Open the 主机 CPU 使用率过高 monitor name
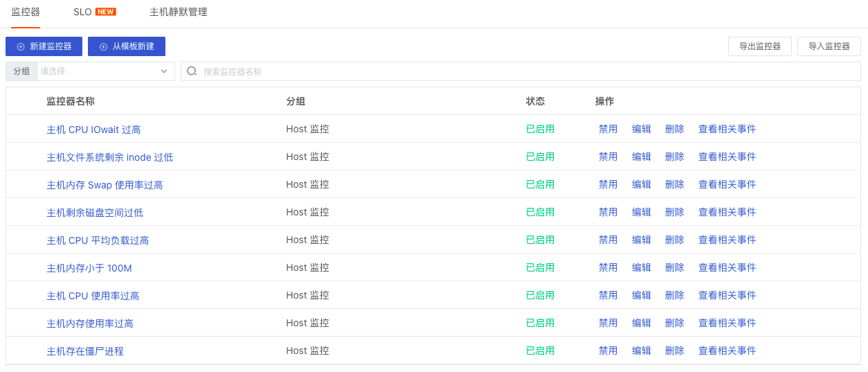 [x=93, y=296]
